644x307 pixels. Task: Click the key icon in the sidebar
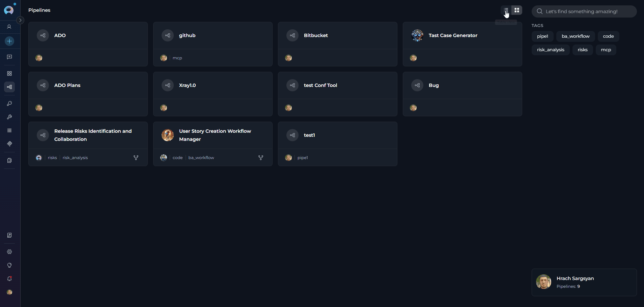point(9,103)
